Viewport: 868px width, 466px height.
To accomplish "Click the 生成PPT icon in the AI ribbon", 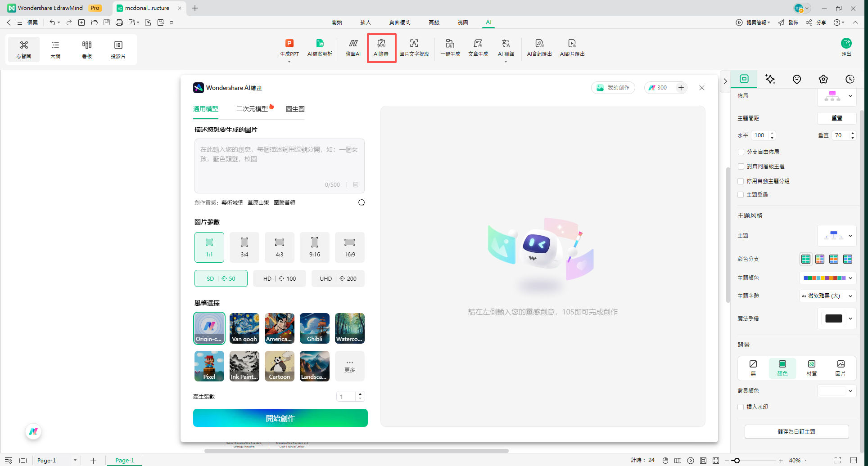I will (x=289, y=44).
